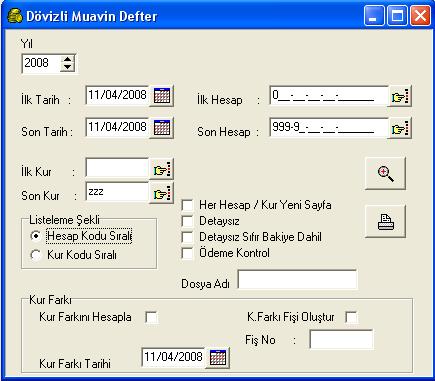Minimize the Dövizli Muavin Defter window
Screen dimensions: 435x381
(374, 16)
